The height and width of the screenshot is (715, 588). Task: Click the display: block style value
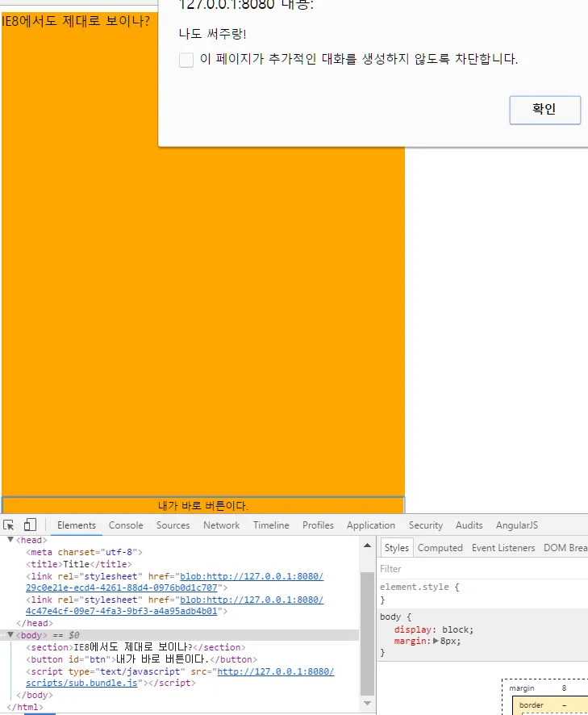[457, 629]
